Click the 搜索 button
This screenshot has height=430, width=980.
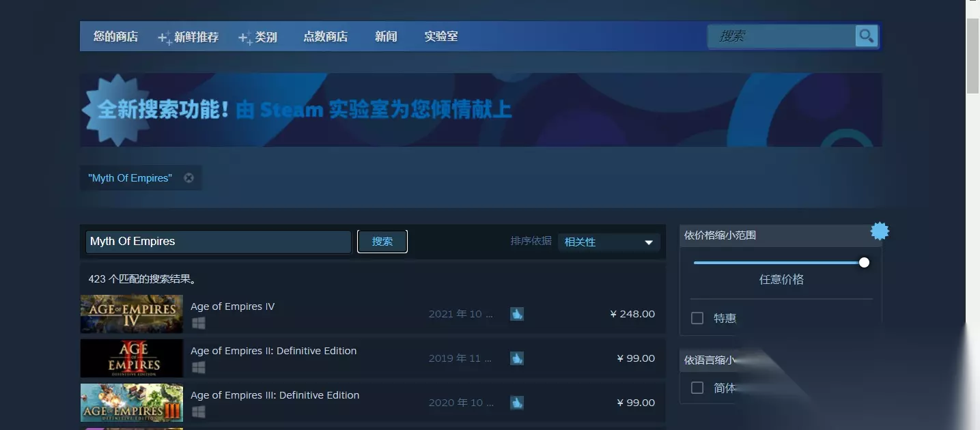[382, 242]
